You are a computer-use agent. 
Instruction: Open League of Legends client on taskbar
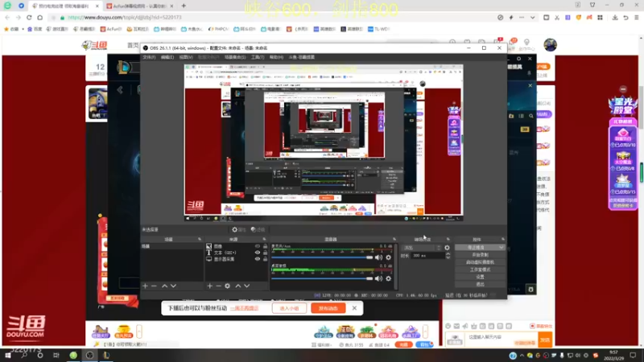coord(106,355)
